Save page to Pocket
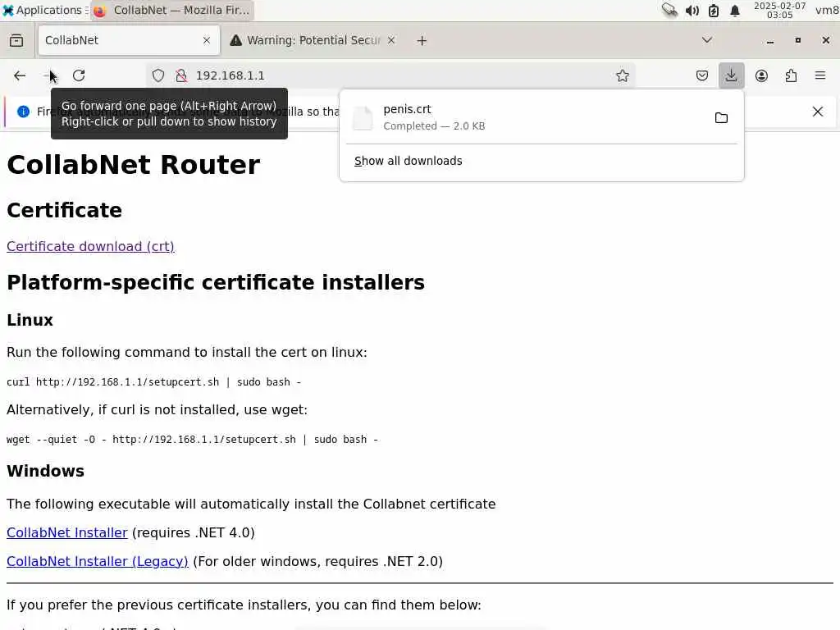The height and width of the screenshot is (630, 840). pos(702,75)
